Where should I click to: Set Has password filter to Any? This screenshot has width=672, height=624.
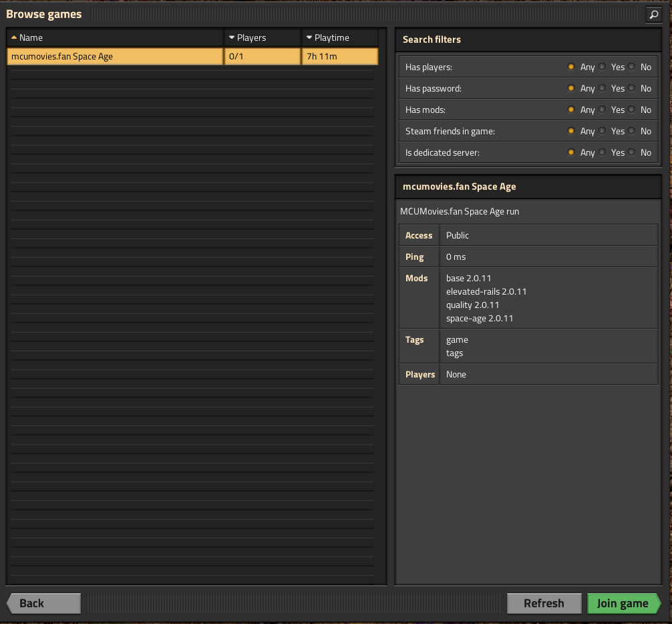[571, 88]
